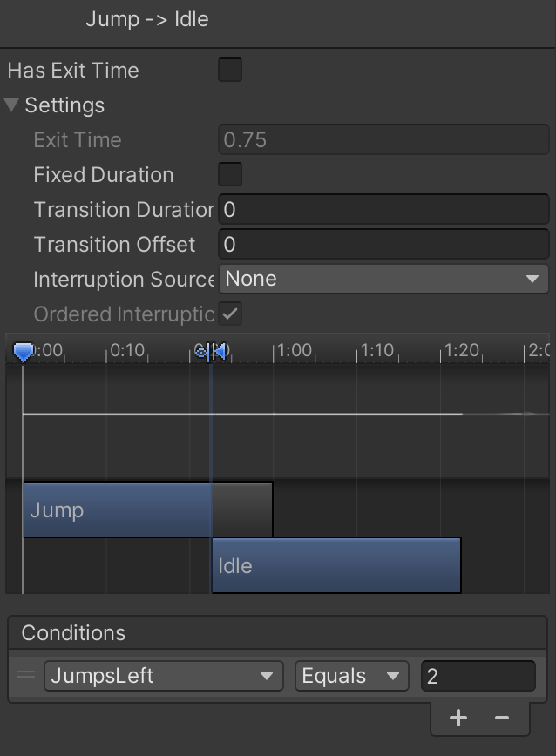Click the Exit Time value field
This screenshot has height=756, width=556.
383,139
